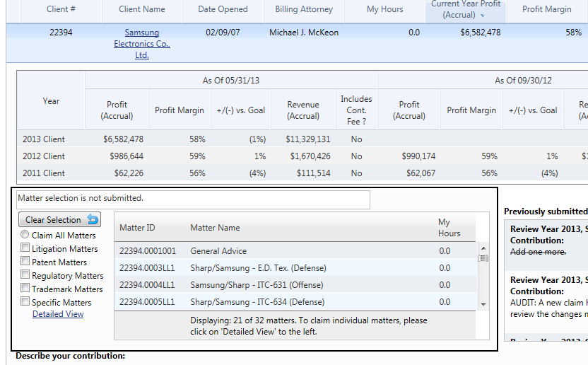Image resolution: width=588 pixels, height=365 pixels.
Task: Click billing attorney Michael J. McKeon
Action: 304,33
